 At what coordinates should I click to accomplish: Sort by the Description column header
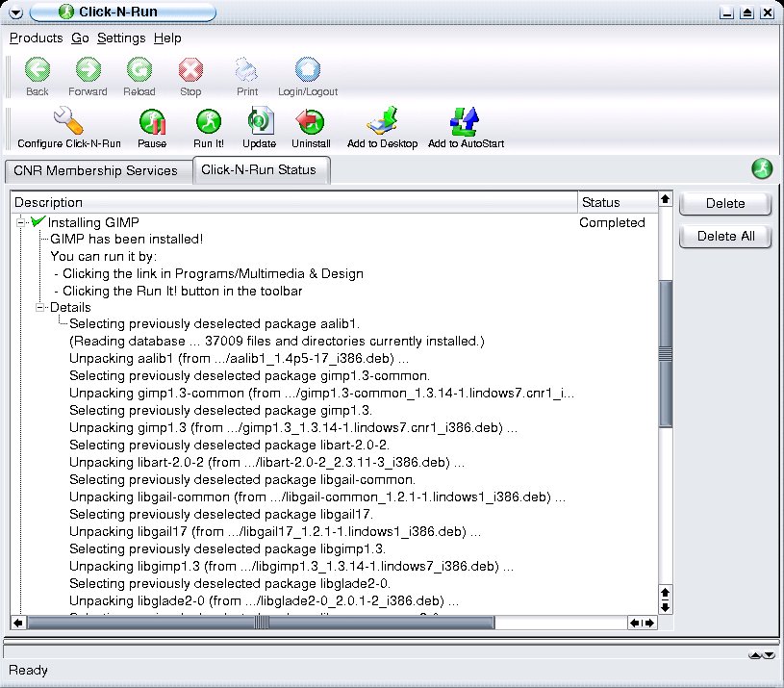click(x=294, y=202)
